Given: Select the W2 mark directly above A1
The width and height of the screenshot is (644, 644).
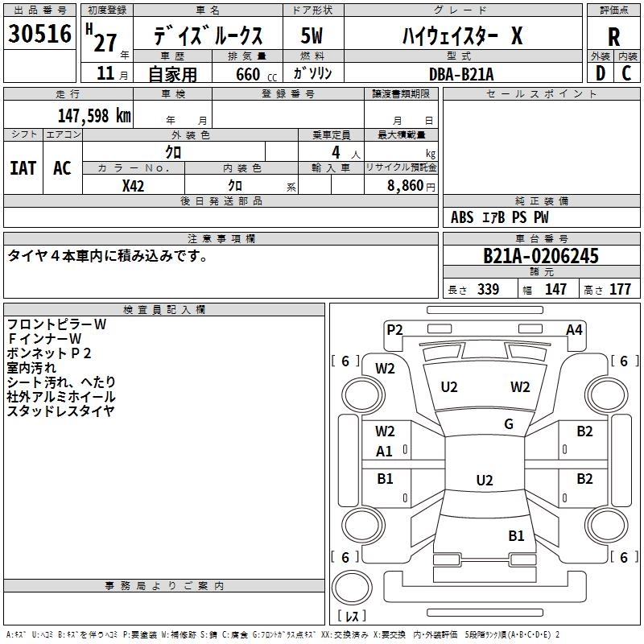Looking at the screenshot, I should 385,431.
